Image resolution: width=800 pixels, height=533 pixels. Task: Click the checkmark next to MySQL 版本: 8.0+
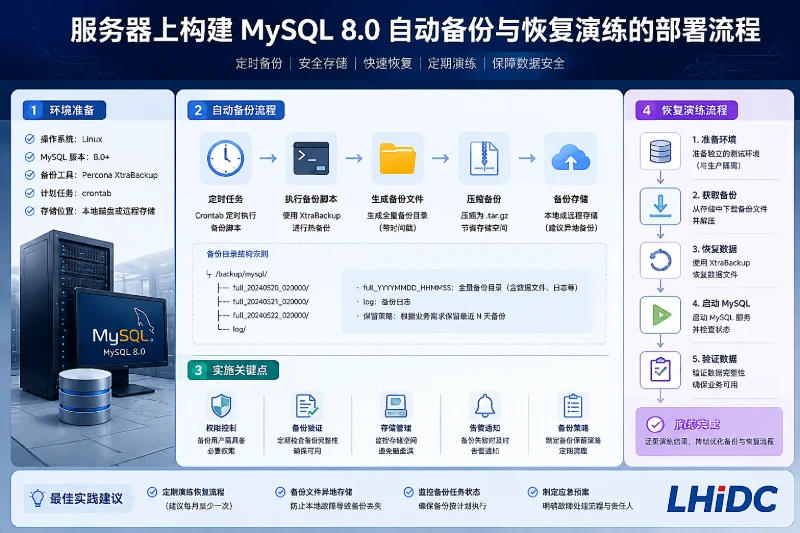[x=30, y=157]
